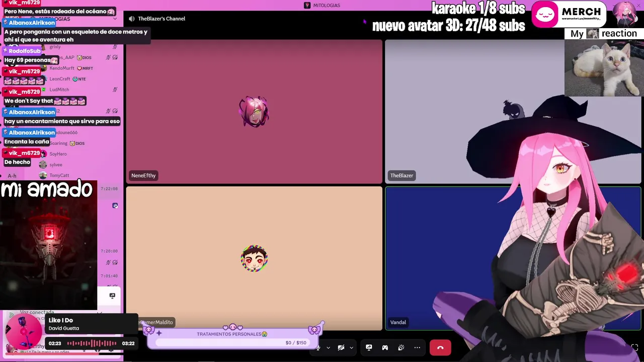Select the GamerMaldito video tile
Viewport: 644px width, 362px height.
tap(254, 258)
